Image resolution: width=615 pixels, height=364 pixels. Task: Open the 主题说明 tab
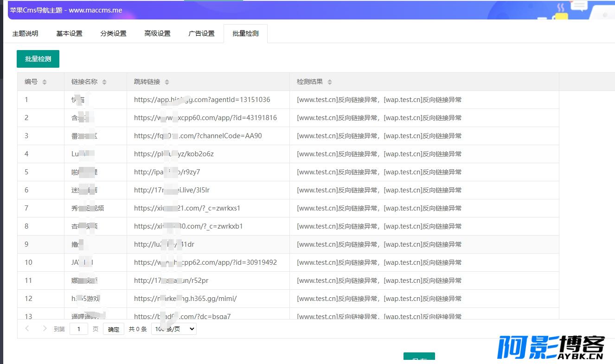(x=26, y=33)
